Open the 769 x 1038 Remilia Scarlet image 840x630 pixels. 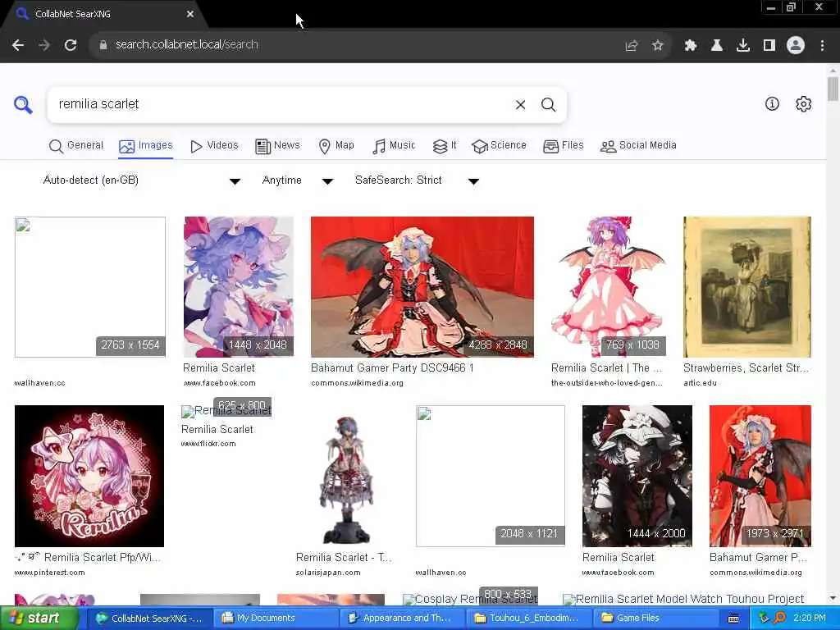609,287
